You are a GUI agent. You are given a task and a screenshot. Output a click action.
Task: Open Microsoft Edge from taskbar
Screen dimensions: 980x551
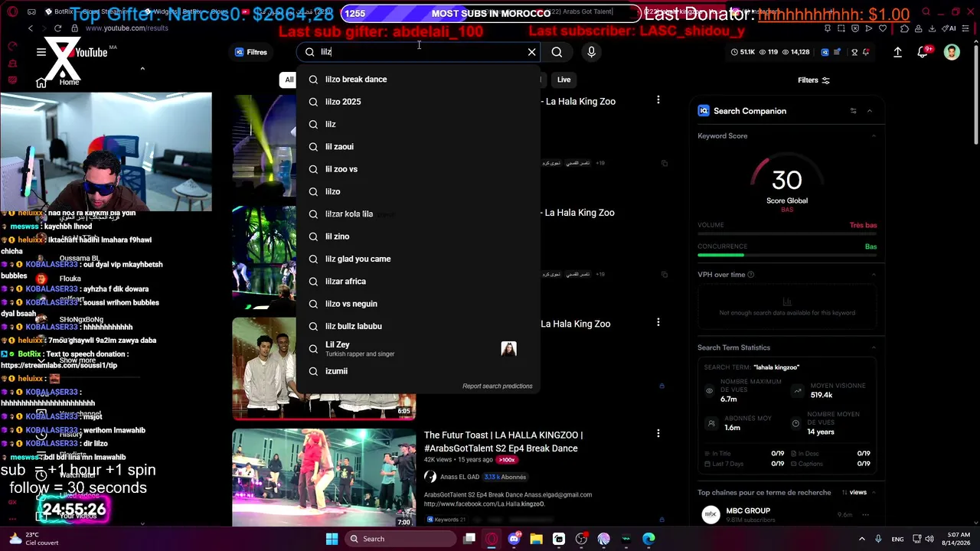648,539
